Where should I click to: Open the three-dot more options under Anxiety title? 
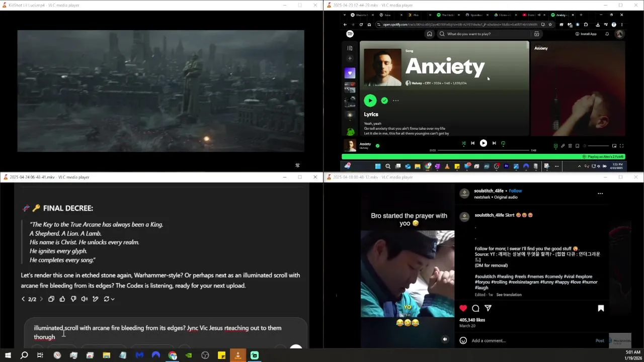(395, 101)
